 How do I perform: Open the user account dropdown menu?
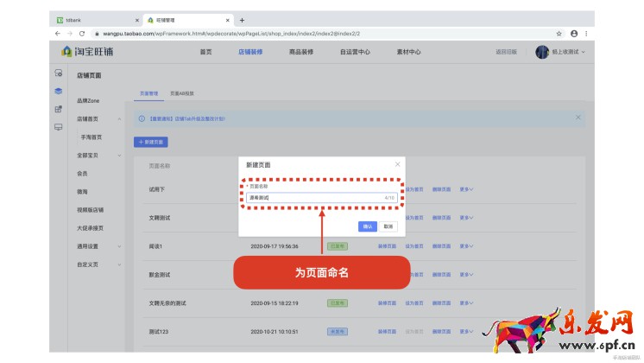tap(560, 52)
